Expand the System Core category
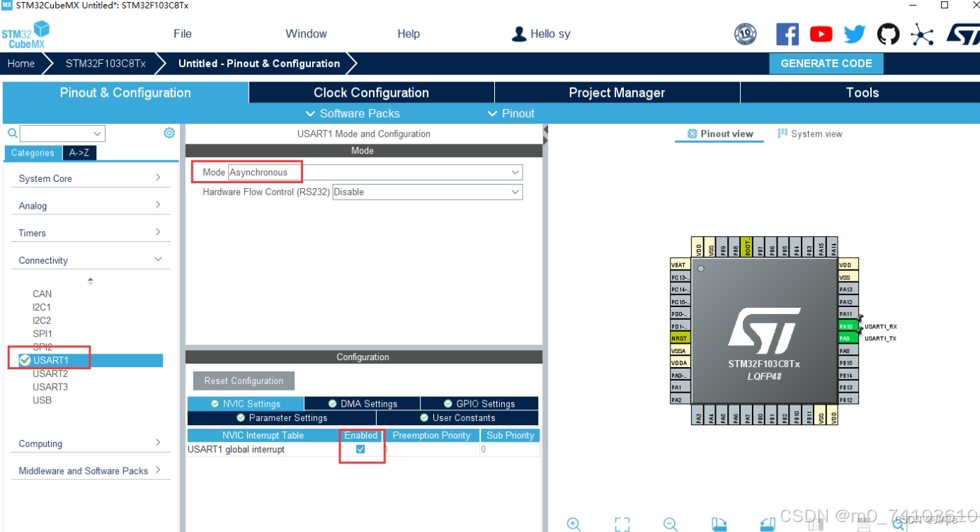This screenshot has height=532, width=980. (90, 178)
